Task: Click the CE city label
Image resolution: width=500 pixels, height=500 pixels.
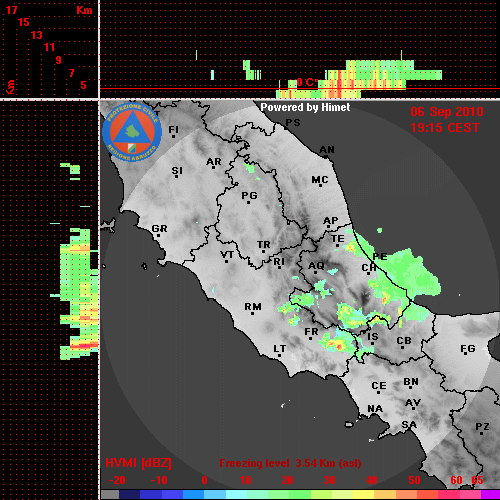Action: point(379,386)
